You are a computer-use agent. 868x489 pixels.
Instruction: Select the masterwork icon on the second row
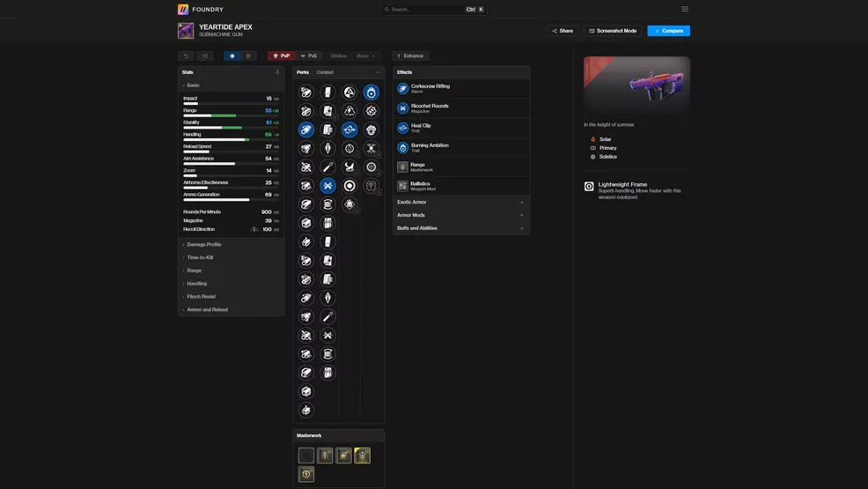tap(306, 474)
